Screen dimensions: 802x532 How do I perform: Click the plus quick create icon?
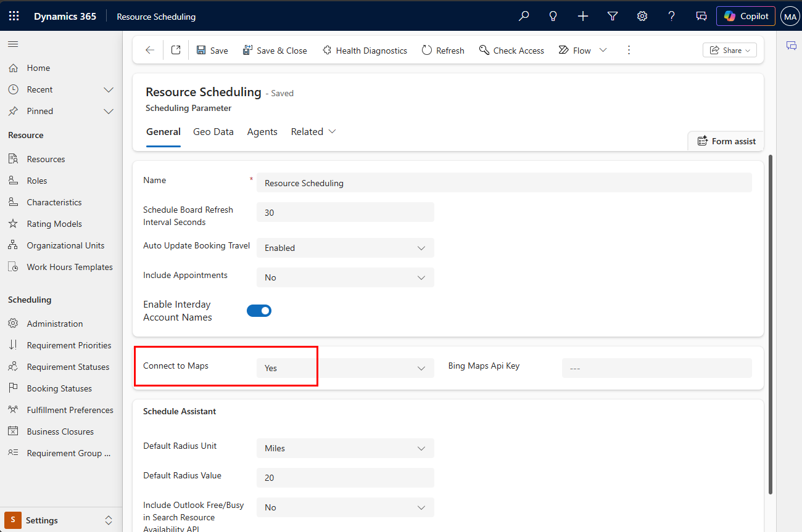pyautogui.click(x=583, y=16)
